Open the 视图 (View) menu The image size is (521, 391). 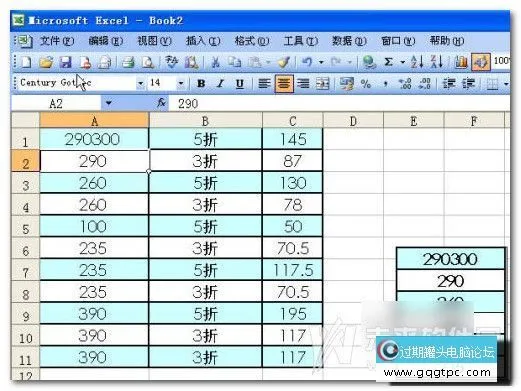(154, 41)
